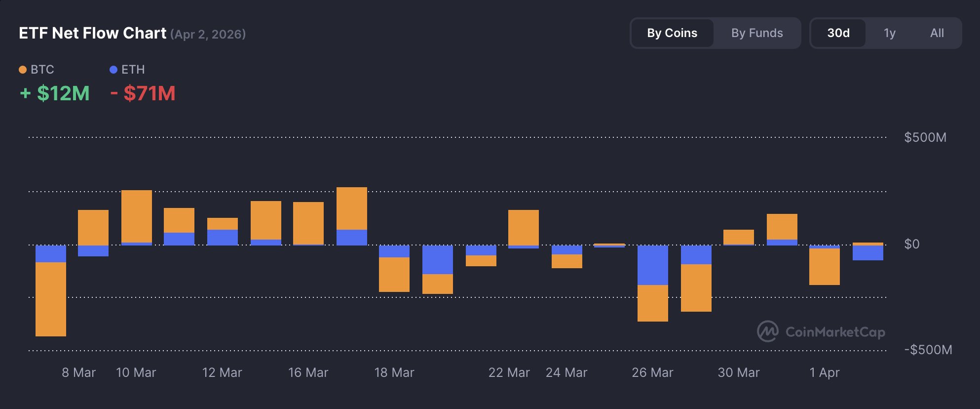This screenshot has width=980, height=409.
Task: Click the CoinMarketCap watermark text
Action: [x=835, y=332]
